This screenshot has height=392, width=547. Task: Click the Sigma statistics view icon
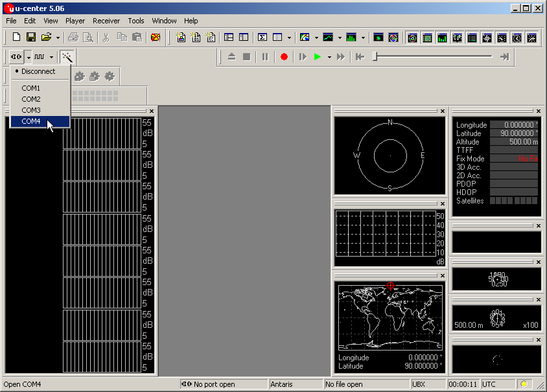262,38
